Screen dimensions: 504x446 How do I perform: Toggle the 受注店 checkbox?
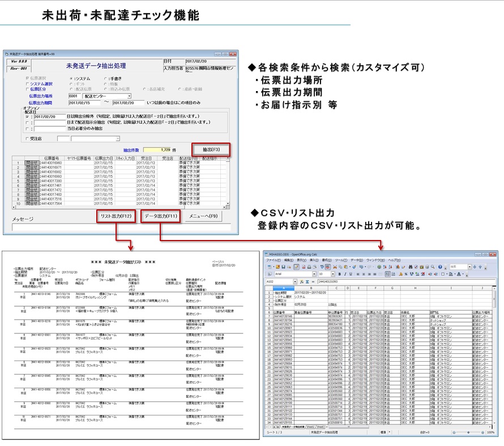(x=27, y=139)
